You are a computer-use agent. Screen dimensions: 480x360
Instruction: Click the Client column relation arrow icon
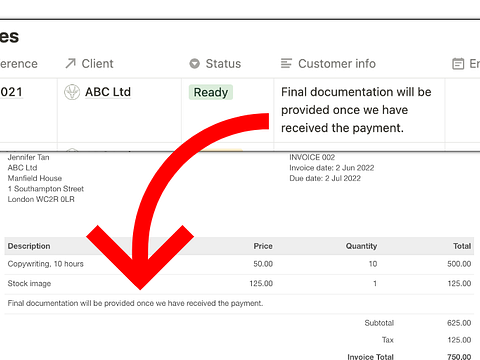pos(70,63)
